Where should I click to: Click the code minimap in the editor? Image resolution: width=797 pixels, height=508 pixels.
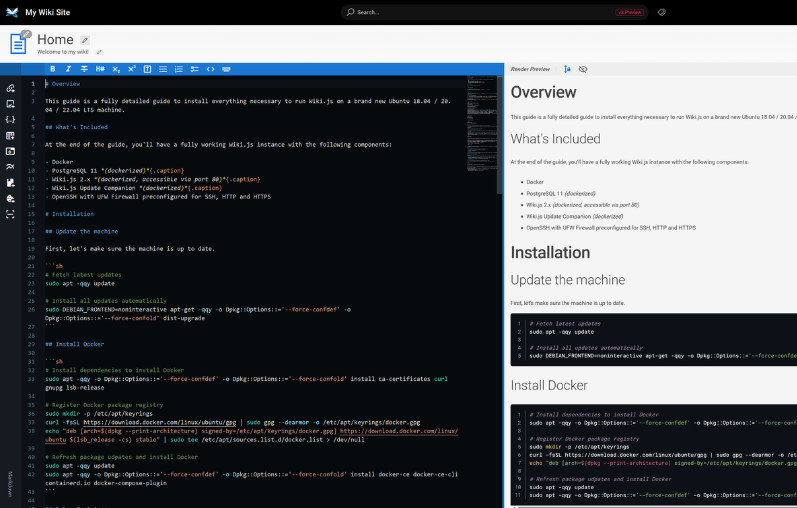[481, 124]
